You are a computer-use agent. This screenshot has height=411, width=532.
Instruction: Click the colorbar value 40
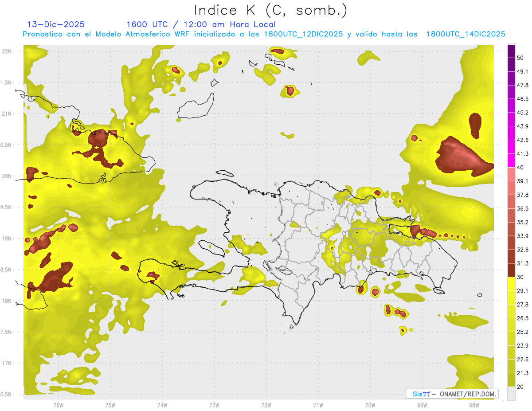click(x=521, y=168)
